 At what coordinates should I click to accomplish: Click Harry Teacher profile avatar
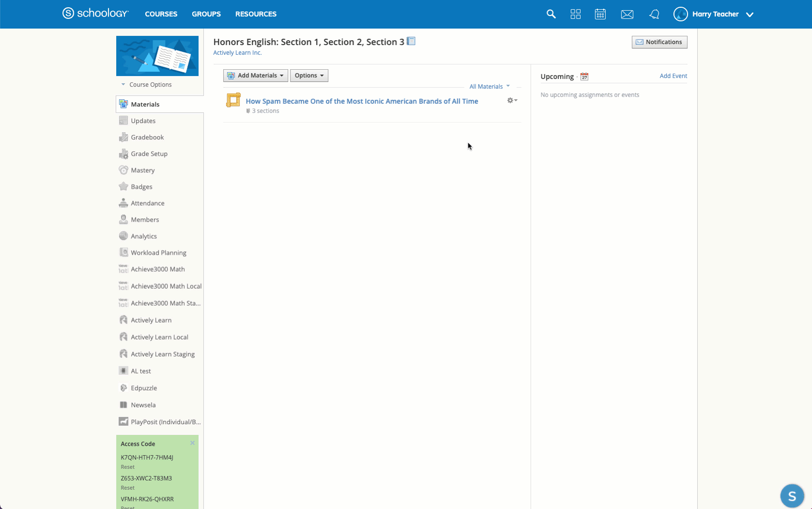[x=680, y=14]
